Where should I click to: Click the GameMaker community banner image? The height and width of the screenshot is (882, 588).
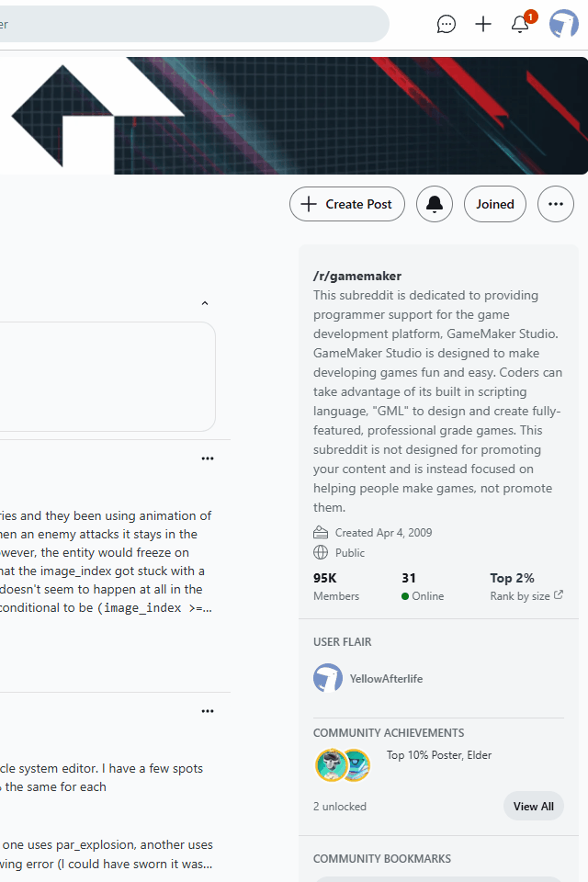tap(294, 116)
